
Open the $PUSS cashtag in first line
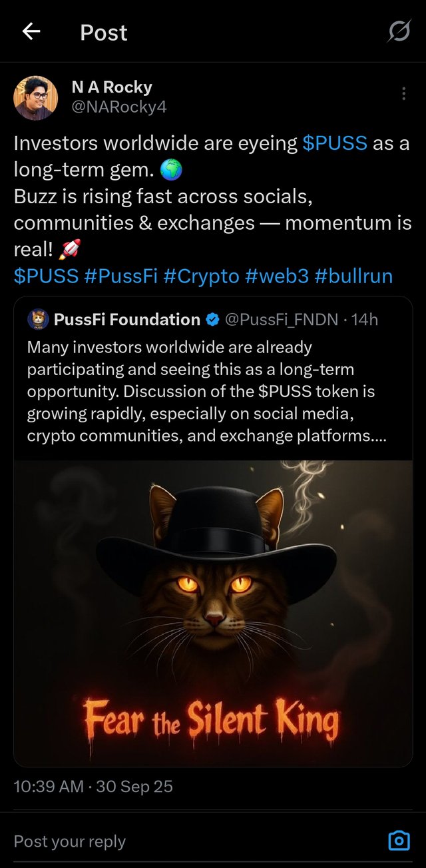pos(335,143)
